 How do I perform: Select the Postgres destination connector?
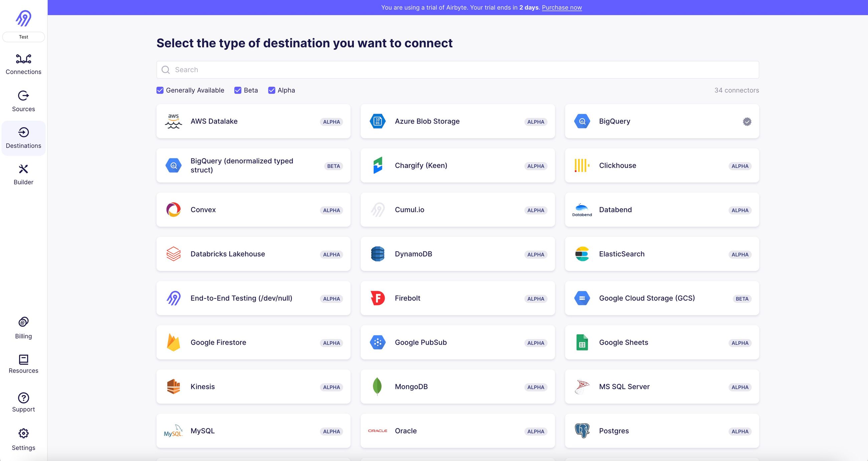point(661,431)
